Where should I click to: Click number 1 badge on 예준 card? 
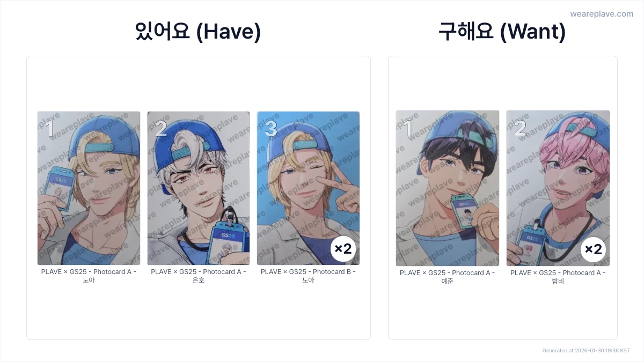[x=408, y=129]
